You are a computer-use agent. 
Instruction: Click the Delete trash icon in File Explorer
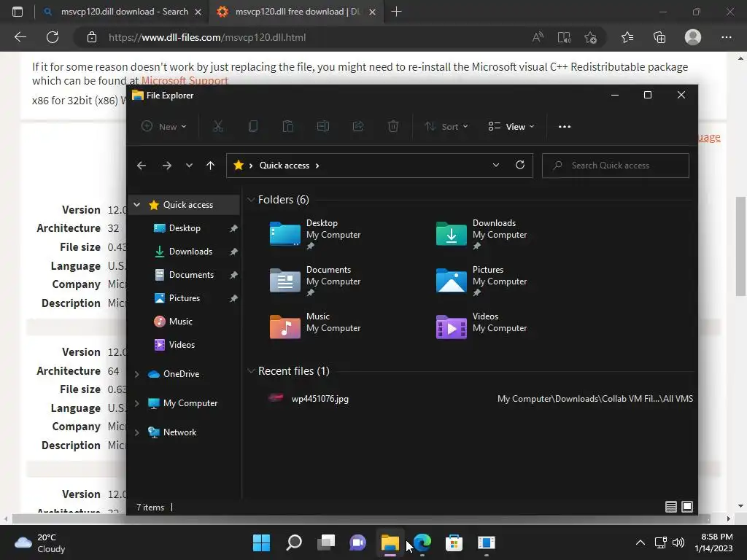click(393, 126)
